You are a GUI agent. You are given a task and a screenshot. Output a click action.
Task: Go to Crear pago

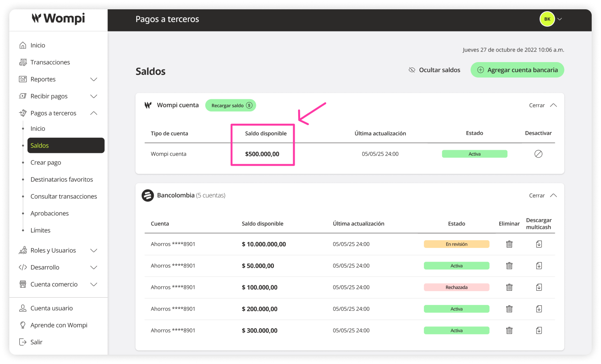46,163
